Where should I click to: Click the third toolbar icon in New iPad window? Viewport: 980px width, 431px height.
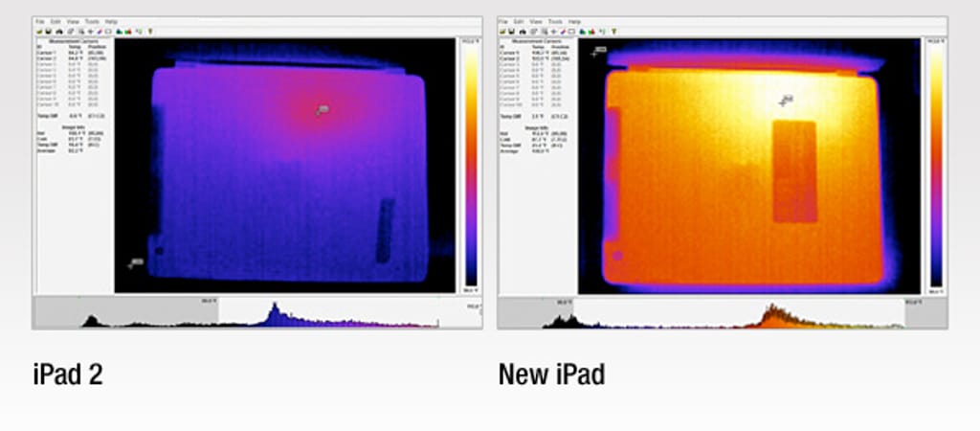(x=523, y=32)
